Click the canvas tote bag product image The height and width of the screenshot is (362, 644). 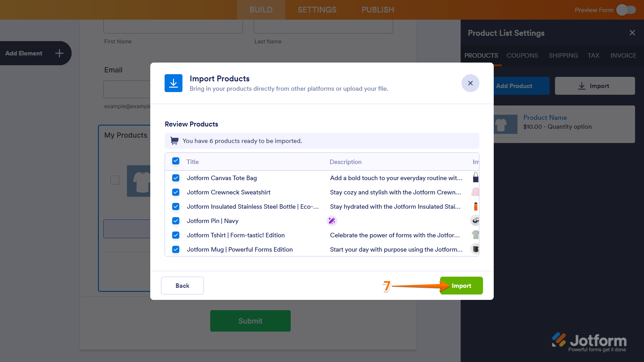click(475, 177)
